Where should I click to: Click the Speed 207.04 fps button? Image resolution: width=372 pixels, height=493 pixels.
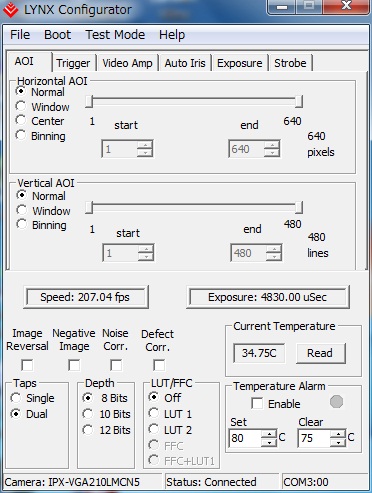pos(85,297)
